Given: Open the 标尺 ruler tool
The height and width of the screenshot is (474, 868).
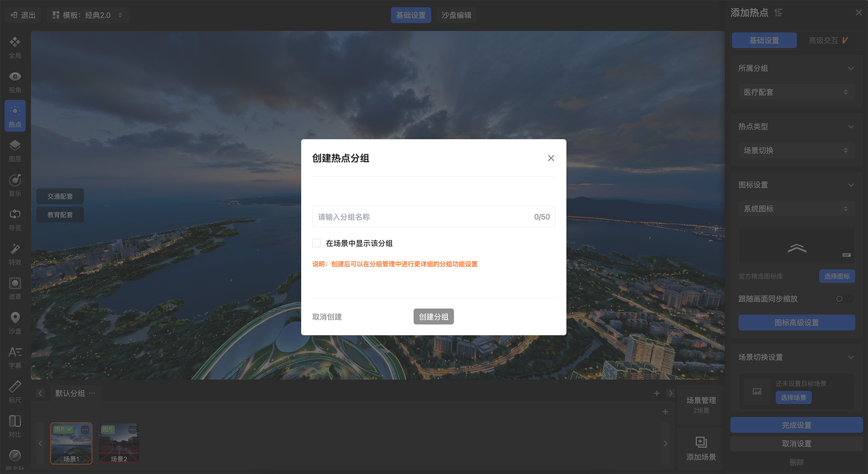Looking at the screenshot, I should 15,387.
